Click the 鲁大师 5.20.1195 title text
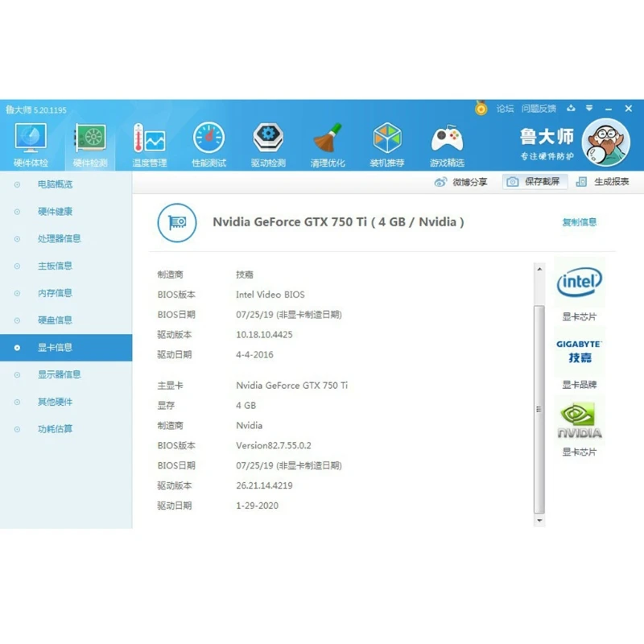 [35, 109]
